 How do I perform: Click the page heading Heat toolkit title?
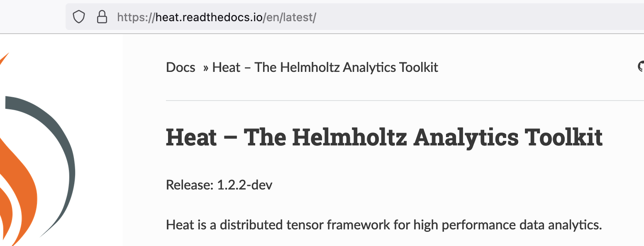pos(384,137)
